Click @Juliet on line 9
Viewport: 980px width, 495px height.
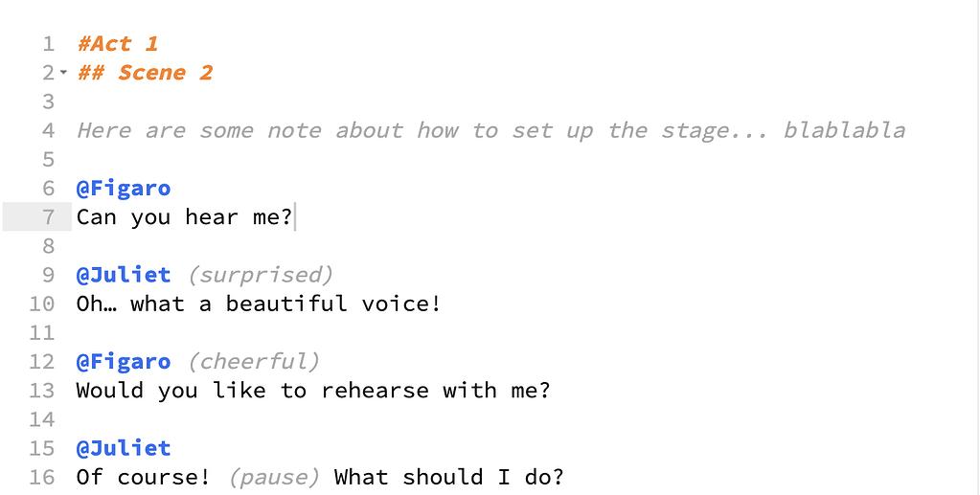point(124,275)
